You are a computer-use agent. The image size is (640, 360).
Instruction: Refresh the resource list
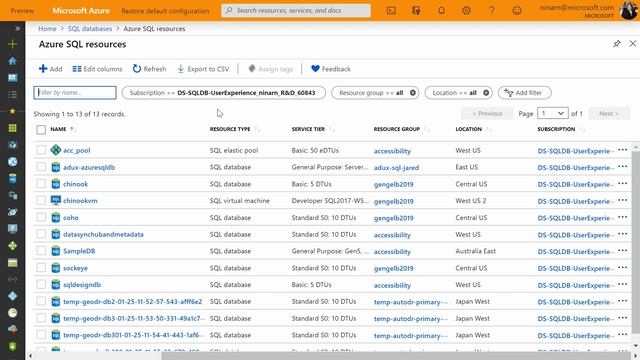click(149, 69)
